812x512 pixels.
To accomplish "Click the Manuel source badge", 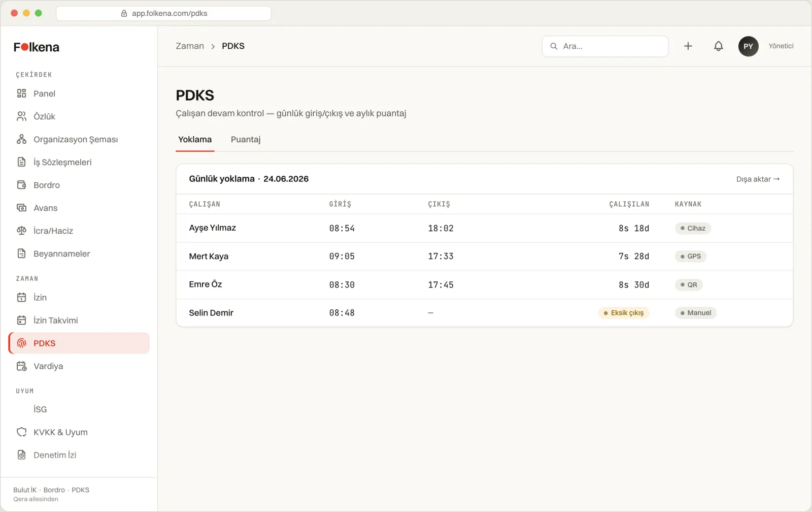I will pyautogui.click(x=696, y=313).
